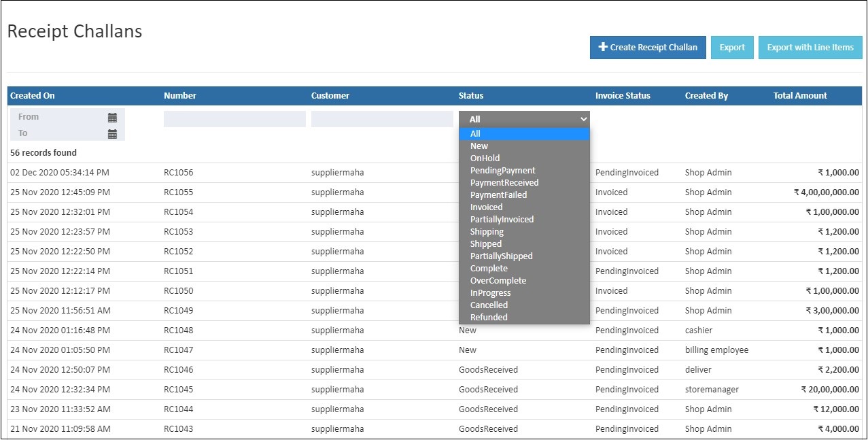Click amount ₹ 12,000.00

tap(836, 409)
